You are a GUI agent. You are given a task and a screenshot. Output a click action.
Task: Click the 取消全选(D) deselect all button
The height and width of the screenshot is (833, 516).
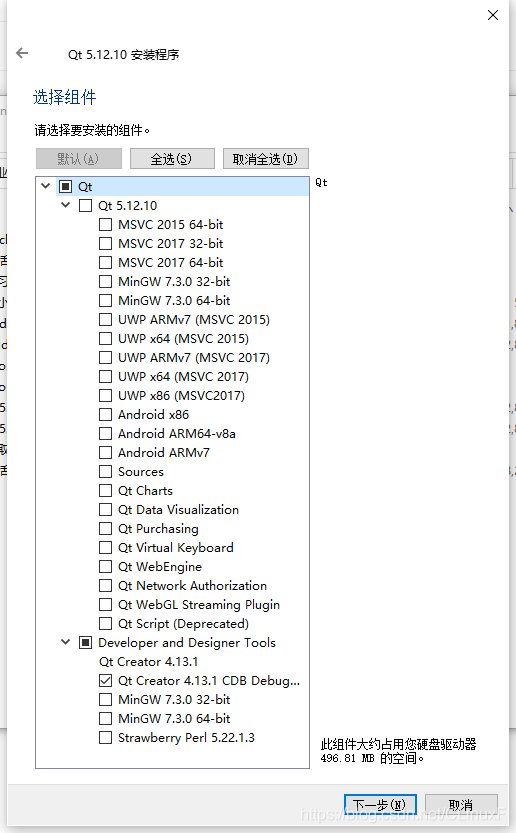coord(266,159)
